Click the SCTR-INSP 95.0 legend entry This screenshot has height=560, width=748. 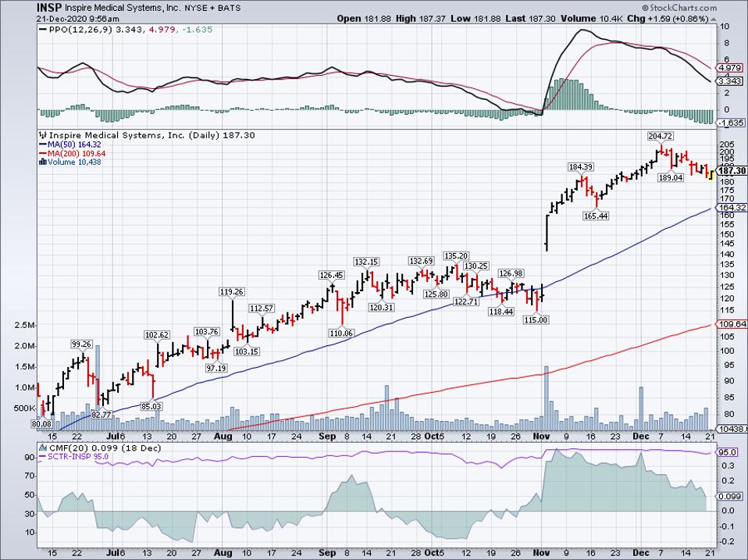[x=73, y=456]
